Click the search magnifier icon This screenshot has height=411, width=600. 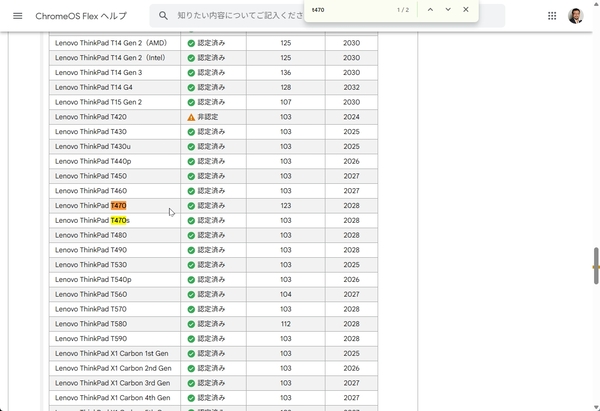click(163, 16)
